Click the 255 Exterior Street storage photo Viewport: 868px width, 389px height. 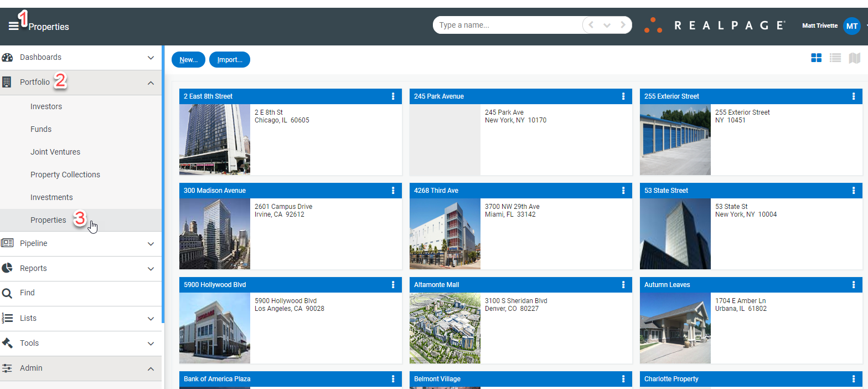675,140
